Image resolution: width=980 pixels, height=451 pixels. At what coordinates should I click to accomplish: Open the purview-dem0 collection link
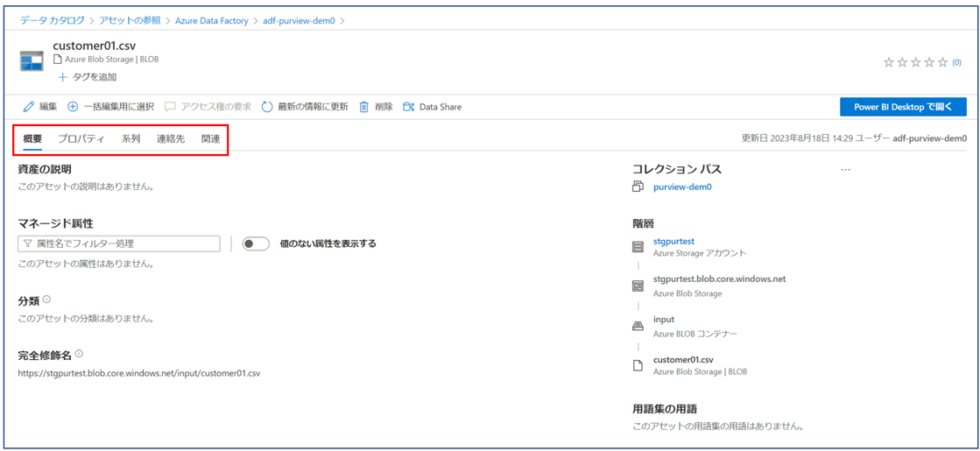(x=682, y=187)
